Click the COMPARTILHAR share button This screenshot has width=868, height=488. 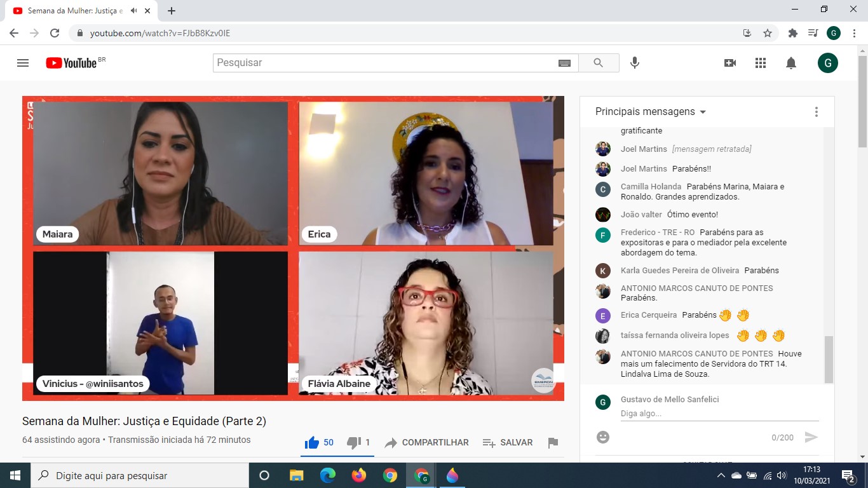click(427, 443)
